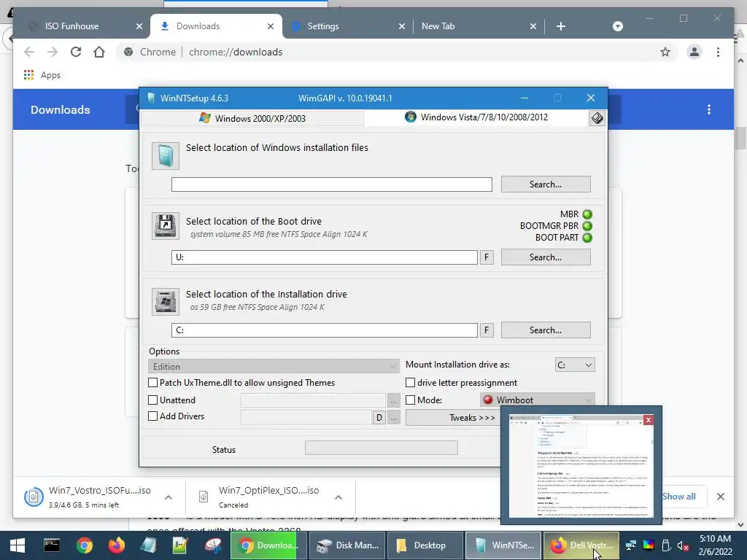Screen dimensions: 747x560
Task: Open the Edition dropdown
Action: pos(274,366)
